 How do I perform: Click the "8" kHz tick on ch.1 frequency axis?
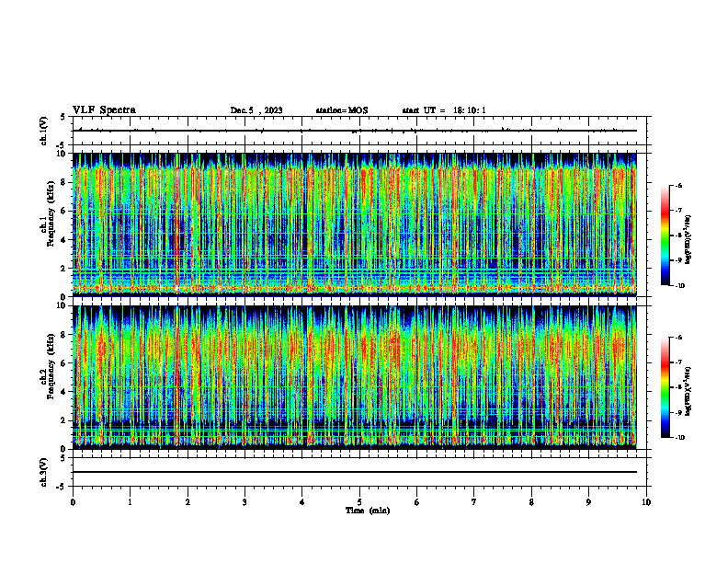point(64,182)
